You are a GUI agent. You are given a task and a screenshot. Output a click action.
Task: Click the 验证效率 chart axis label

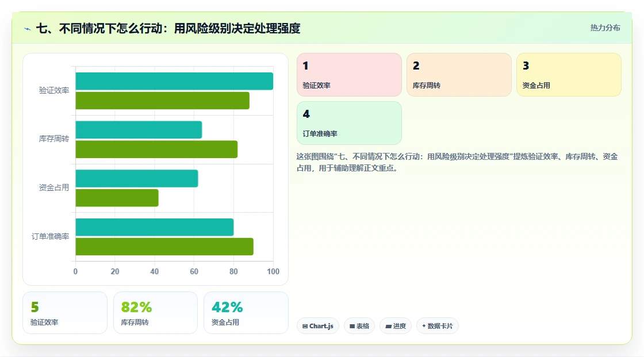coord(54,90)
